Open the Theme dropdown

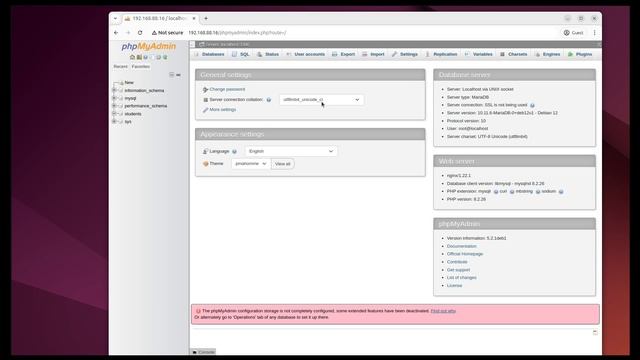tap(251, 164)
